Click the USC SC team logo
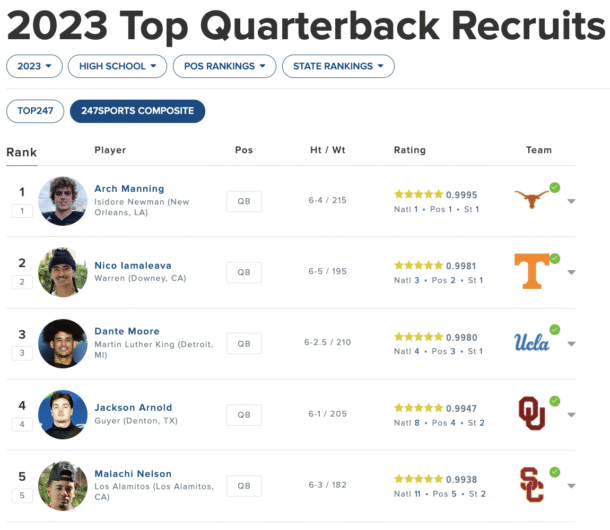Image resolution: width=610 pixels, height=530 pixels. 531,484
